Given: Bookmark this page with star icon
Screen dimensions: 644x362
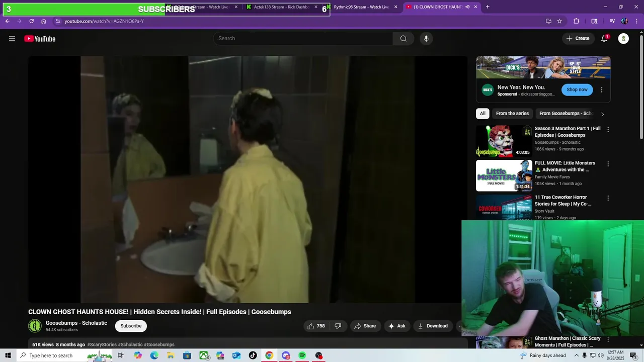Looking at the screenshot, I should 559,21.
